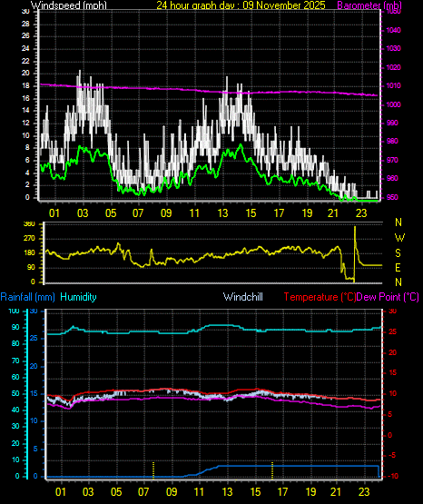The height and width of the screenshot is (504, 423).
Task: Click windspeed axis value "16"
Action: [x=25, y=99]
